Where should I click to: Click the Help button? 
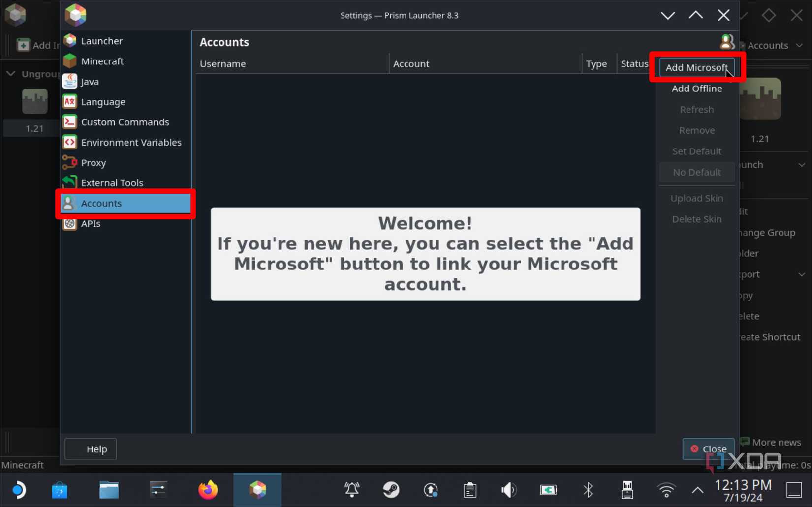pyautogui.click(x=91, y=449)
